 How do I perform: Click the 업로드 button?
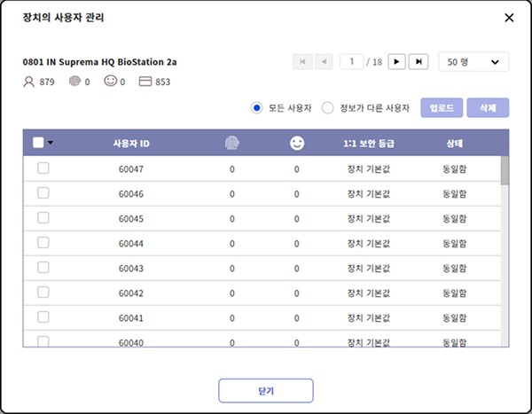pos(442,107)
